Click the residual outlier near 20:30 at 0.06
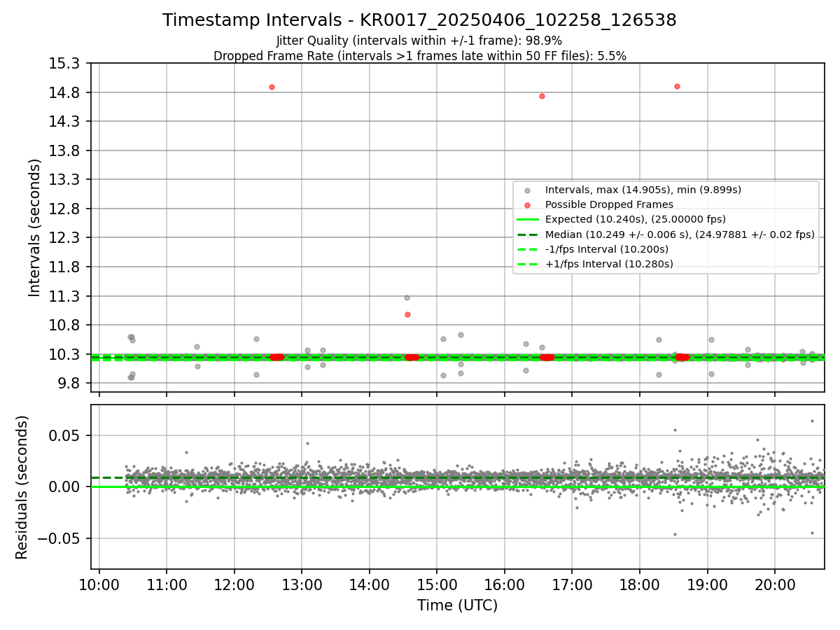840x630 pixels. click(x=812, y=421)
